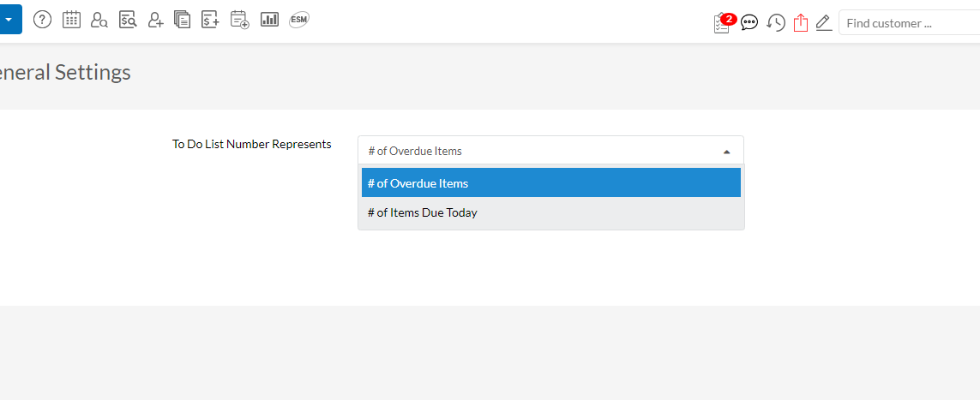Open the to-do list with badge 2

[x=722, y=23]
